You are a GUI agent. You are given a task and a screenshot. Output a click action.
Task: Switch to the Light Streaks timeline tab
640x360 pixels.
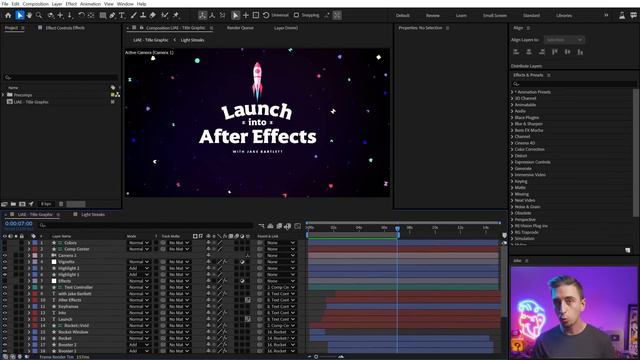click(93, 214)
